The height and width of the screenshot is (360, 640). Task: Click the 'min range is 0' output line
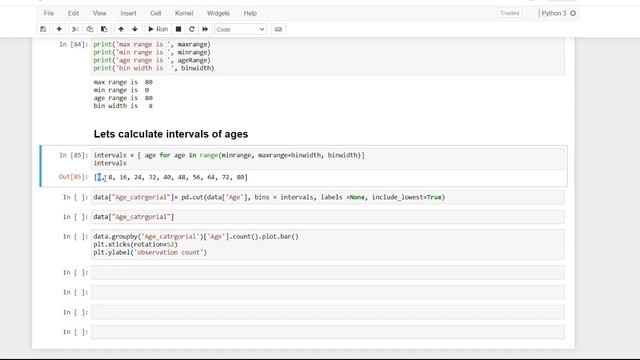pos(121,90)
